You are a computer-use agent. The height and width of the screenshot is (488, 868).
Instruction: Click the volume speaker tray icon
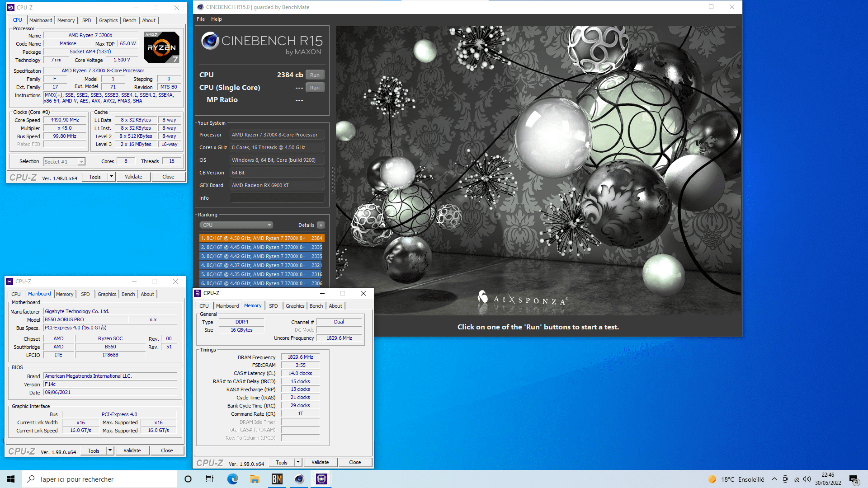tap(807, 479)
